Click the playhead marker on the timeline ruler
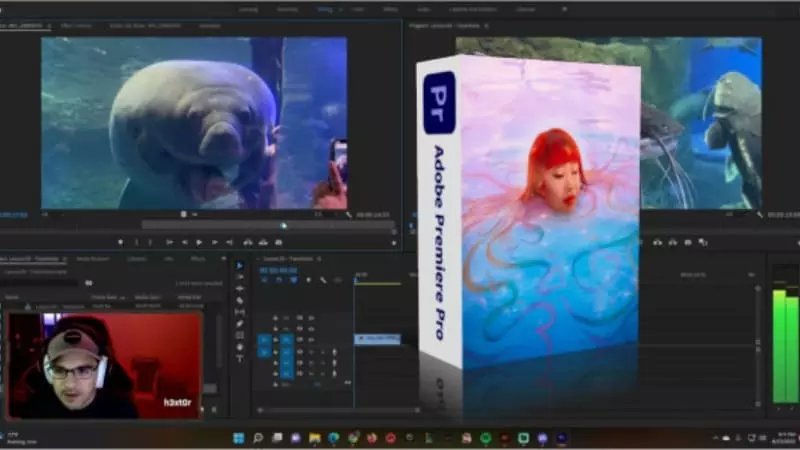800x450 pixels. [x=356, y=280]
